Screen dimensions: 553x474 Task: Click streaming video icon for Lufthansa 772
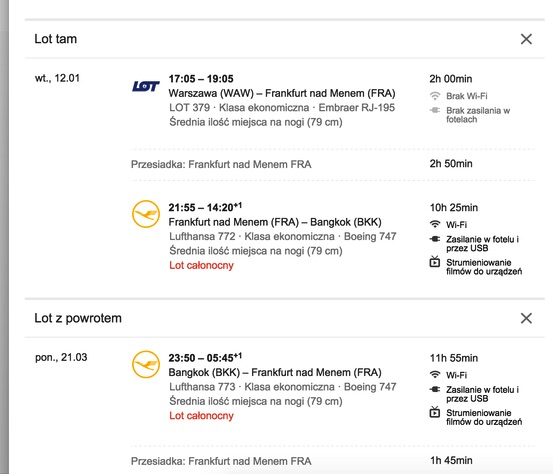(x=435, y=262)
